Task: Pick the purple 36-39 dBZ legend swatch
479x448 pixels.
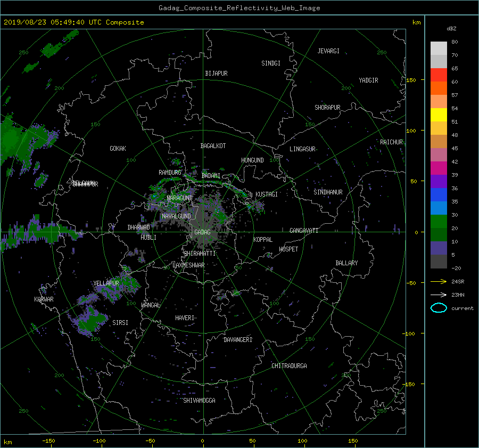Action: coord(439,182)
